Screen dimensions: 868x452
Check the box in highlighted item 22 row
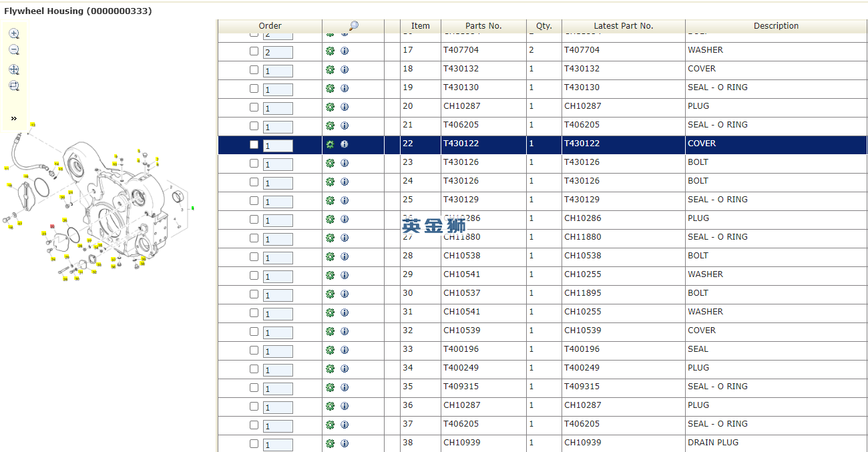coord(254,144)
